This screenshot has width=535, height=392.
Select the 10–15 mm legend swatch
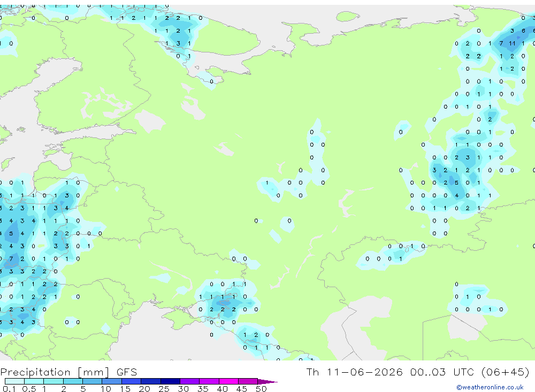tap(112, 381)
